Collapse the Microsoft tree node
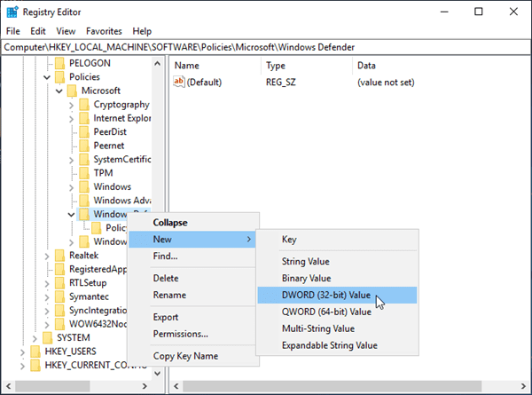This screenshot has width=532, height=395. coord(59,91)
